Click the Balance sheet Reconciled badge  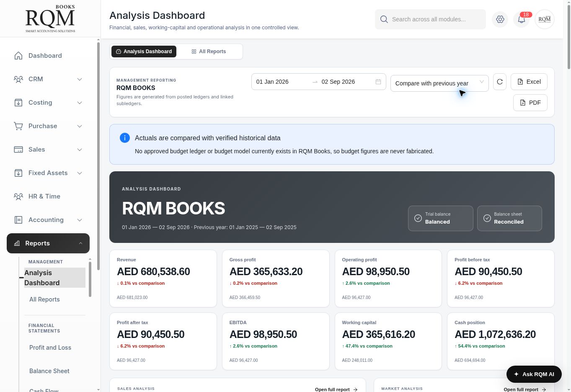(x=509, y=218)
